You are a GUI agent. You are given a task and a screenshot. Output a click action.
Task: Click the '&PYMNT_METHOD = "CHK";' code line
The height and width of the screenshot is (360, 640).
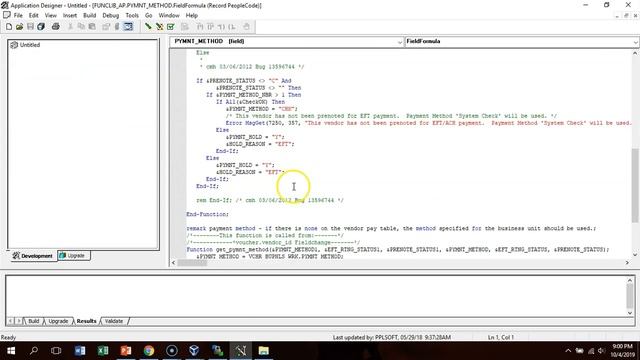coord(262,109)
